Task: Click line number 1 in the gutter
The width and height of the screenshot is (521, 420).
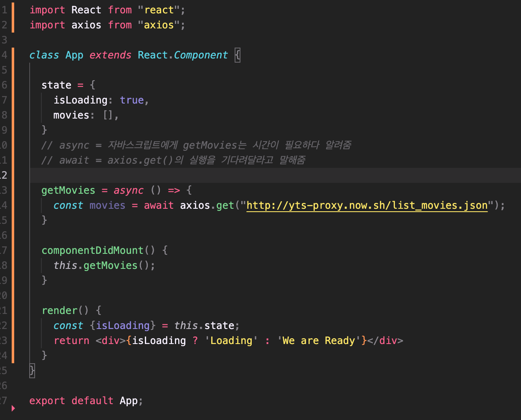Action: point(5,10)
